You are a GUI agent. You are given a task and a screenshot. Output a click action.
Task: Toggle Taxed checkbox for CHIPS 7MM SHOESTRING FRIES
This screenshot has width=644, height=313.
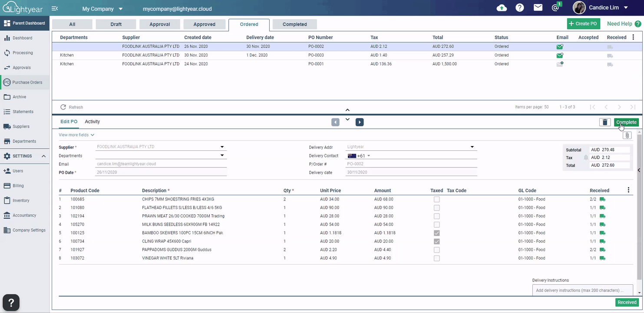click(x=436, y=200)
